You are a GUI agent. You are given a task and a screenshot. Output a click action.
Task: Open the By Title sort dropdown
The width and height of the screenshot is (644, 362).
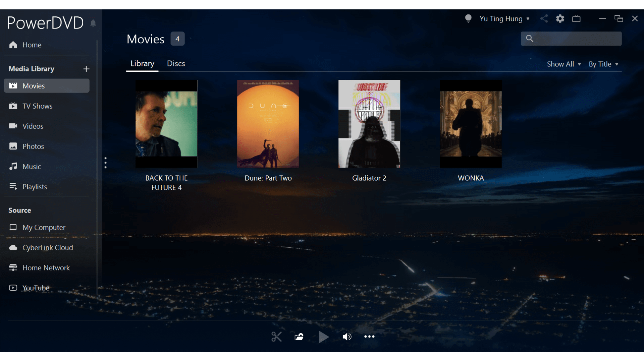[x=603, y=64]
